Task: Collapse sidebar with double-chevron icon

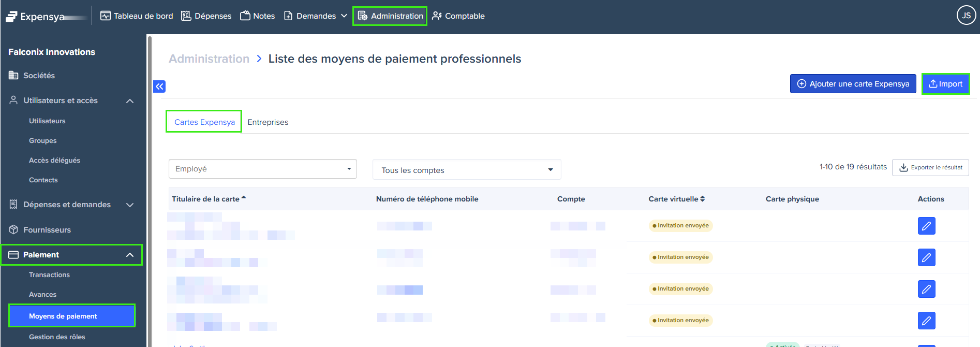Action: 159,86
